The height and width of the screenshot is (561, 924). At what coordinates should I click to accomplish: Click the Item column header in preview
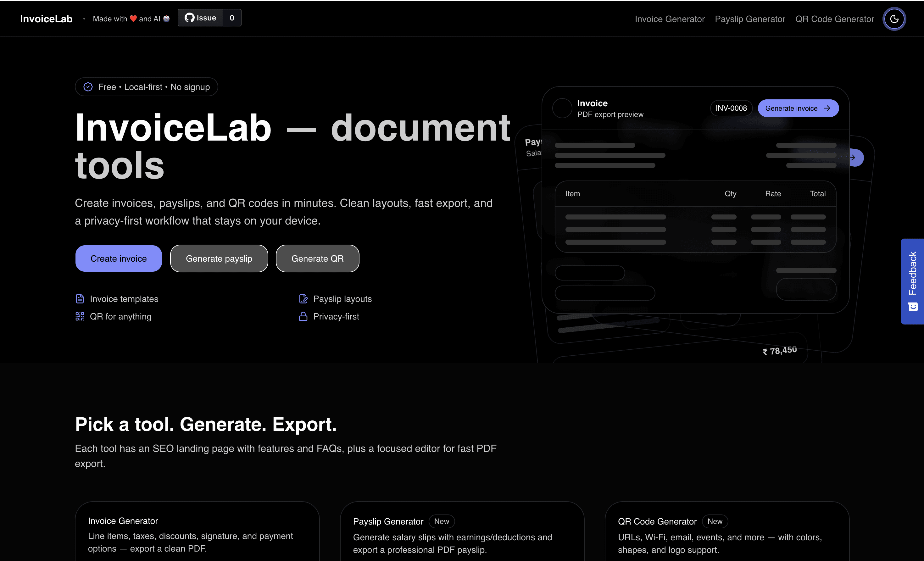[572, 193]
